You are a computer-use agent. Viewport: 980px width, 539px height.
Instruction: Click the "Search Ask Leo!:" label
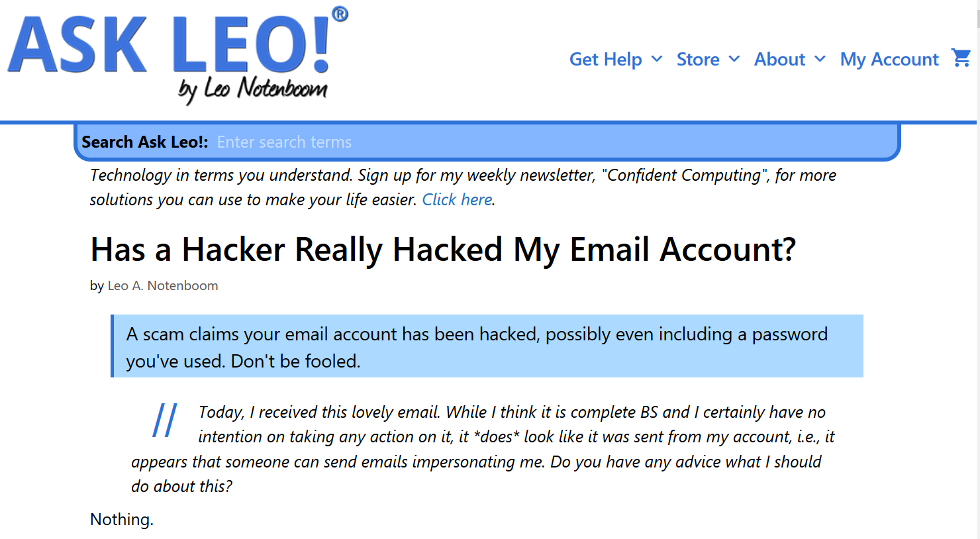[x=144, y=142]
